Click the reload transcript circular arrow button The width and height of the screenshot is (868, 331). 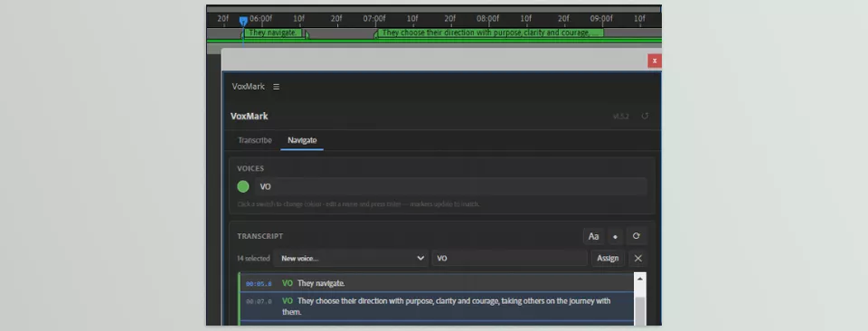click(636, 236)
